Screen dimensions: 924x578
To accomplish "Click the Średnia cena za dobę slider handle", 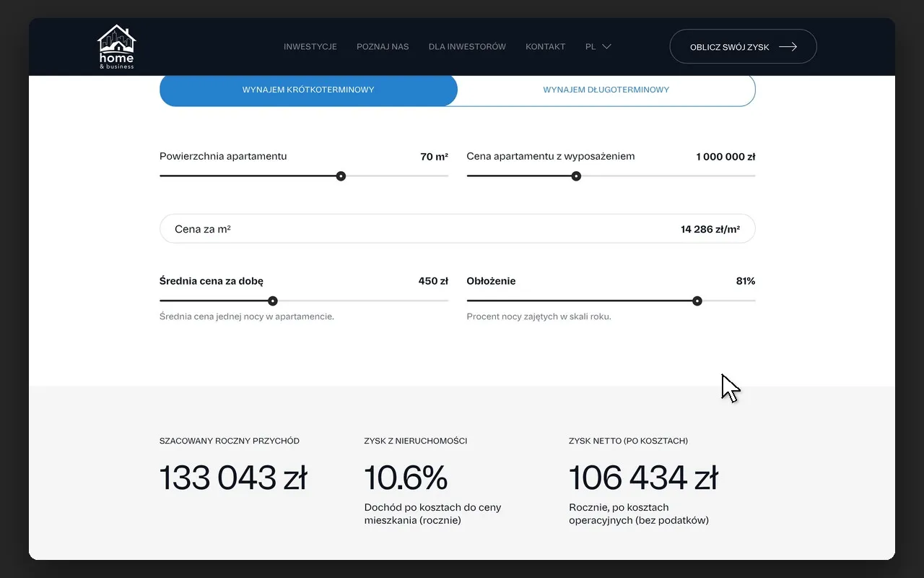I will click(x=273, y=301).
